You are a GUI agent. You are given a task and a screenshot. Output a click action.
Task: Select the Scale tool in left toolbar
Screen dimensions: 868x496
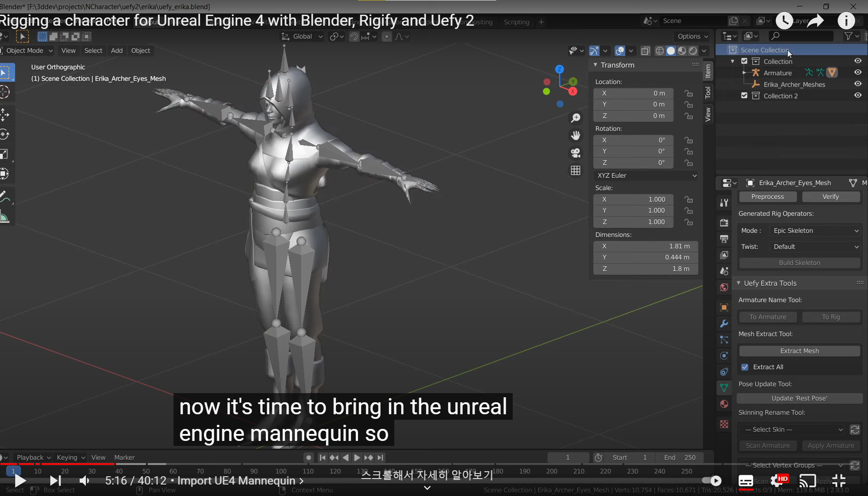[5, 154]
